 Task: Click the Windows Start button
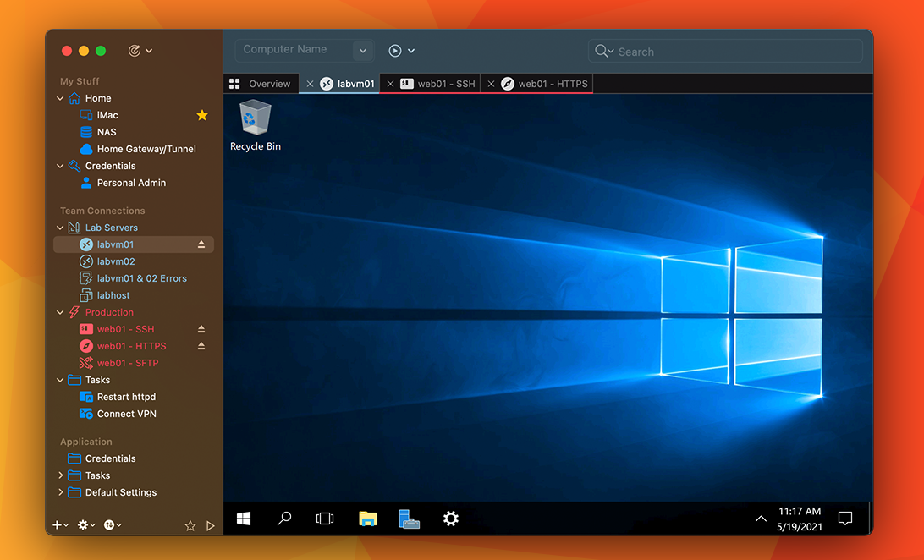pyautogui.click(x=244, y=519)
